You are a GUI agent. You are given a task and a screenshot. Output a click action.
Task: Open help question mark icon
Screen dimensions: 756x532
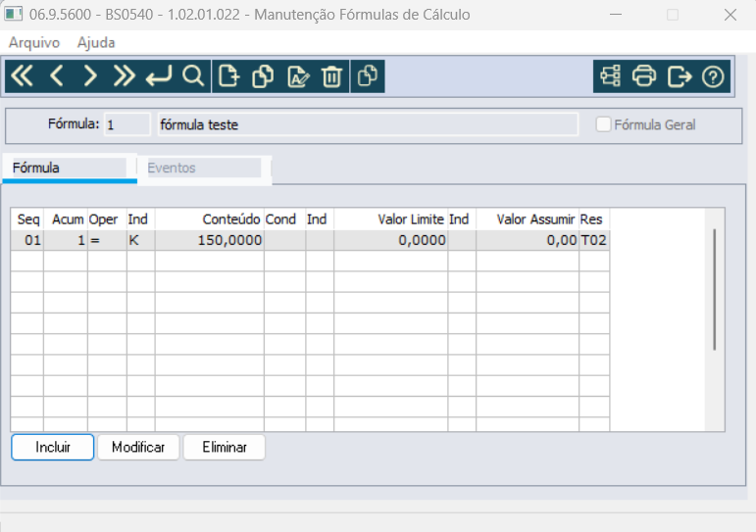(713, 76)
